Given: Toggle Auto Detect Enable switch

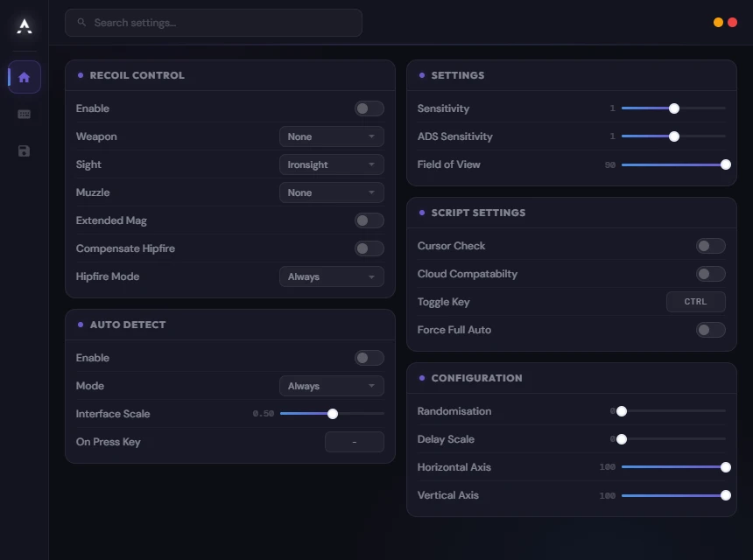Looking at the screenshot, I should 369,358.
